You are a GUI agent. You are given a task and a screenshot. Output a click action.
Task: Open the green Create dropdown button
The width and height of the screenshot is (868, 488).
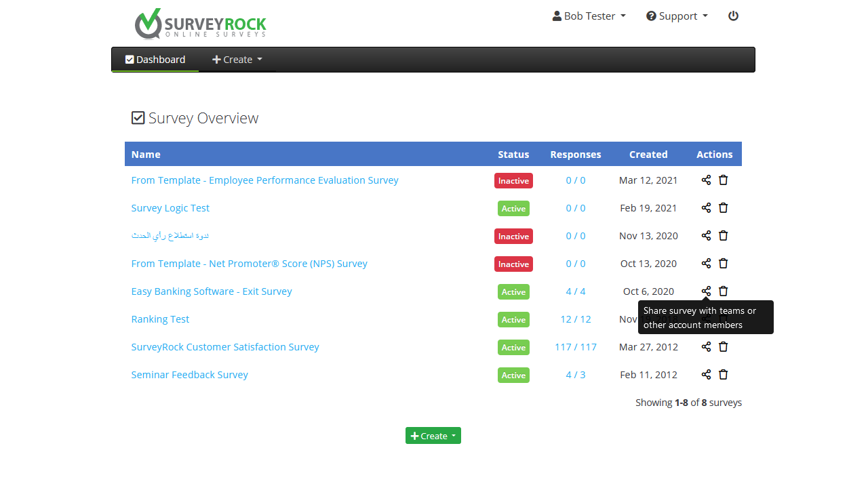coord(433,436)
